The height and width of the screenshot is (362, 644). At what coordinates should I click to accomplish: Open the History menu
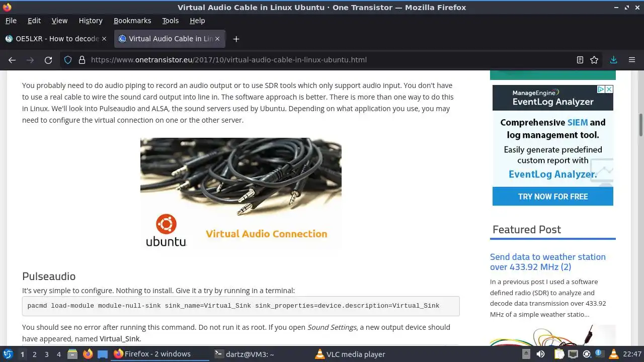(91, 21)
